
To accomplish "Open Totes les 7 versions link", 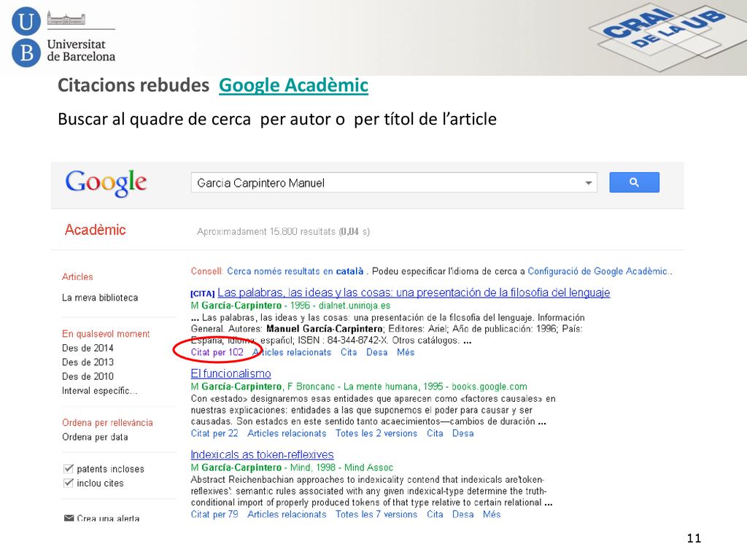I will tap(376, 514).
